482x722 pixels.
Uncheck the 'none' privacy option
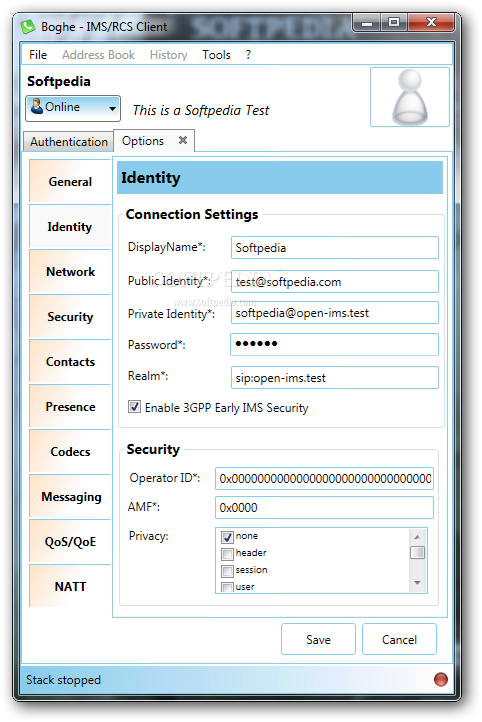[227, 537]
